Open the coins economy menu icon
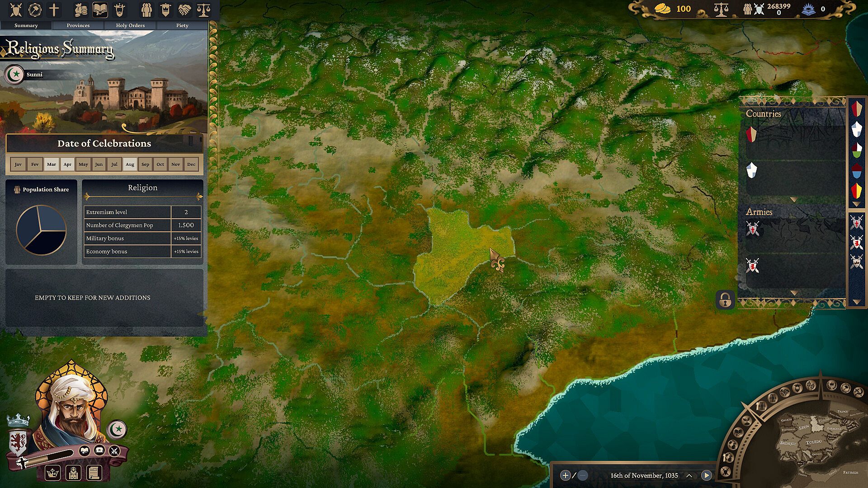 pyautogui.click(x=80, y=9)
